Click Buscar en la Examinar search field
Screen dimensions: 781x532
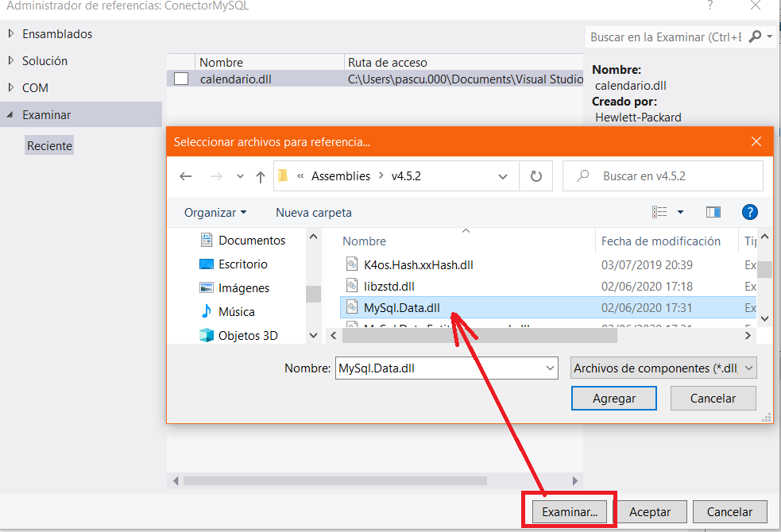pyautogui.click(x=666, y=37)
